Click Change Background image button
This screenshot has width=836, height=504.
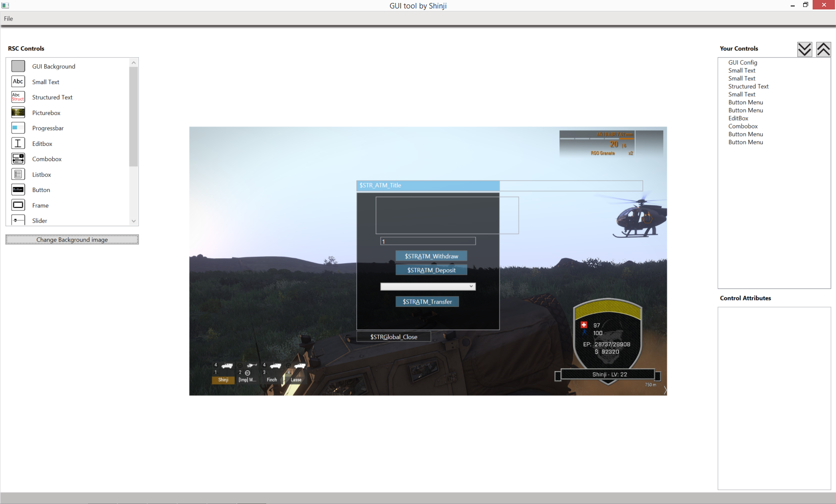72,240
